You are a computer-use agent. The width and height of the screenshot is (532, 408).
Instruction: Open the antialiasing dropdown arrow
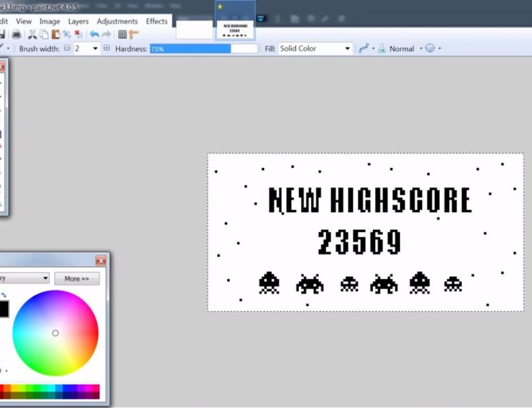click(x=374, y=48)
